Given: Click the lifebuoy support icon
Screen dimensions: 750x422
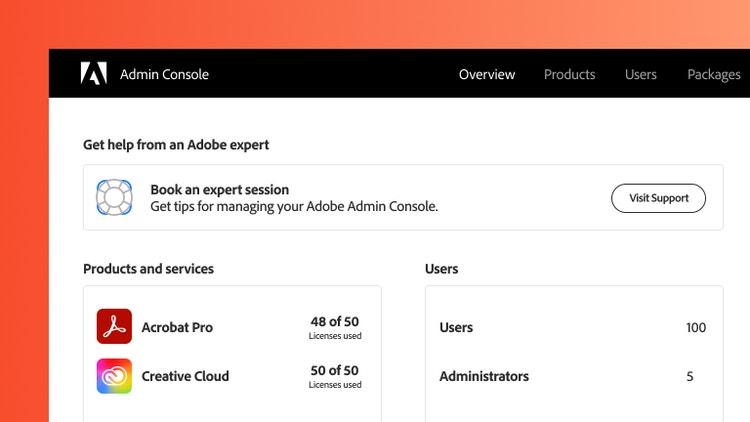Looking at the screenshot, I should tap(114, 197).
